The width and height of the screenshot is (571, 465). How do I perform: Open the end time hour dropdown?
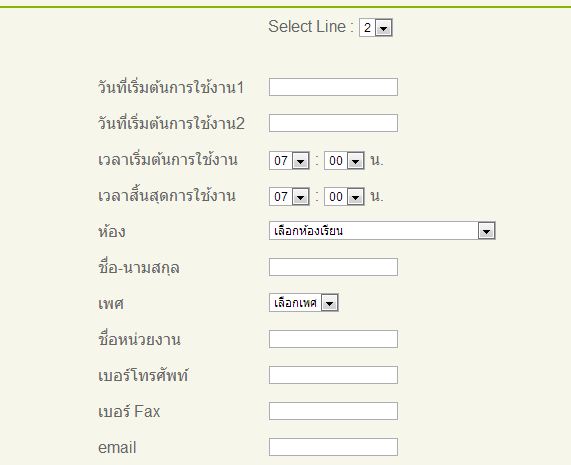click(x=289, y=197)
